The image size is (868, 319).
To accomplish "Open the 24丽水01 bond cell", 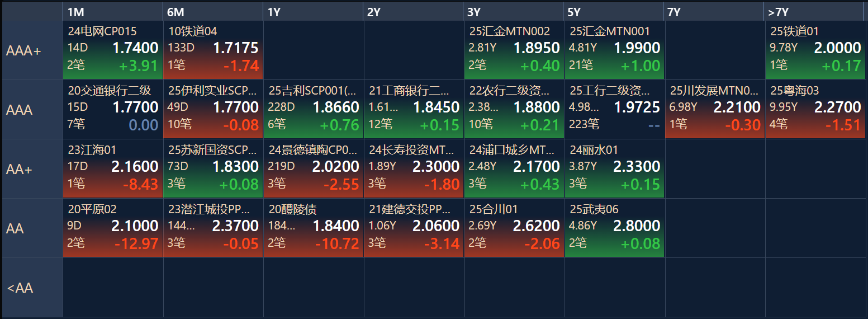I will pos(614,169).
